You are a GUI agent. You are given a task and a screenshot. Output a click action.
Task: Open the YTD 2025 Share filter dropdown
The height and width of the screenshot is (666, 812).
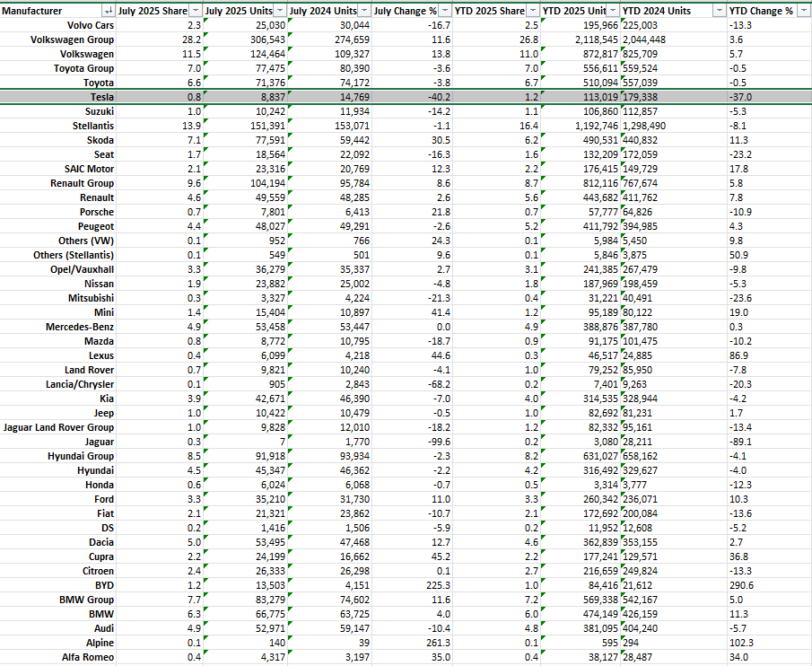click(533, 11)
